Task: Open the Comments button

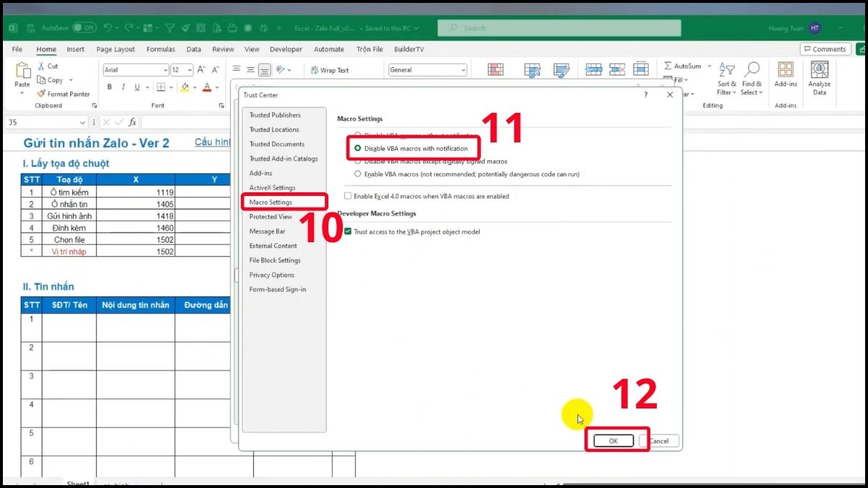Action: click(x=825, y=49)
